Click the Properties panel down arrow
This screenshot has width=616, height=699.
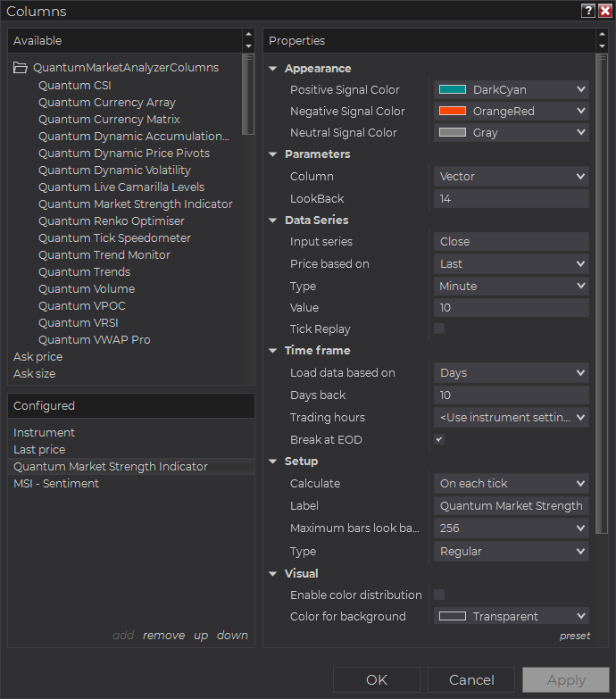tap(603, 46)
